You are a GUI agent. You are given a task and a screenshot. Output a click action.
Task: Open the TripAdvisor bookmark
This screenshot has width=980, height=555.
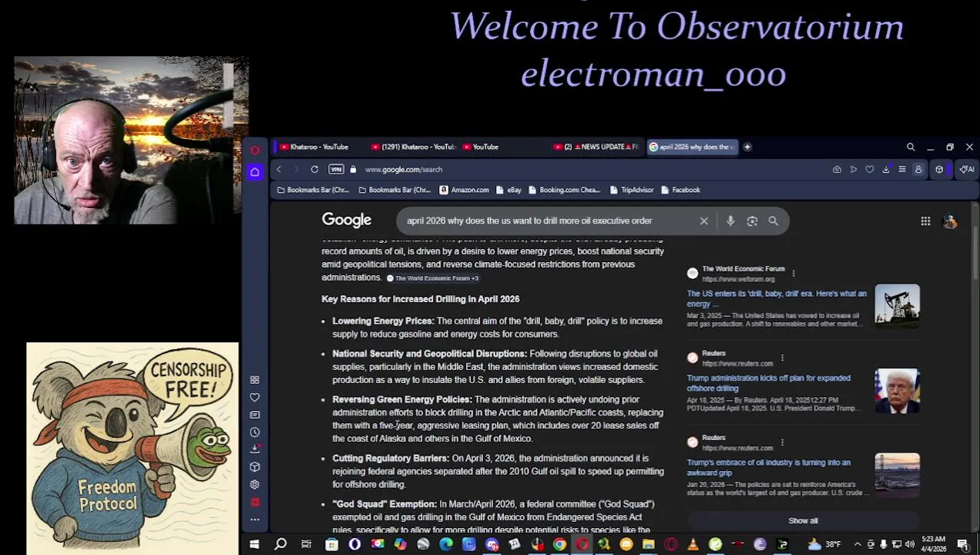pos(631,190)
